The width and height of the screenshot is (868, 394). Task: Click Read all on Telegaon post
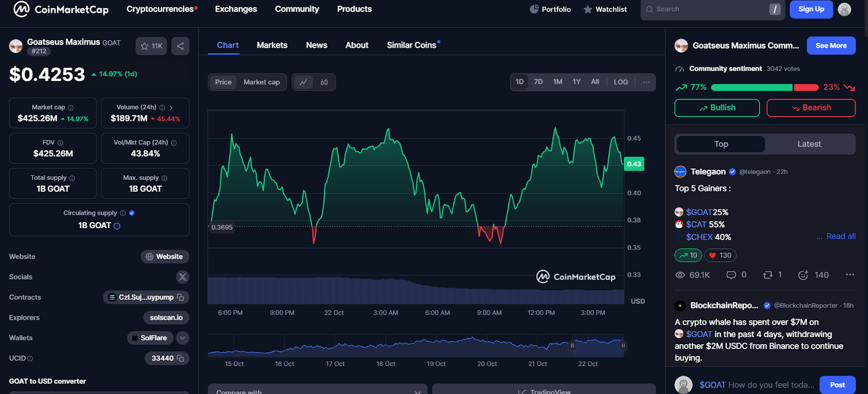pos(841,236)
